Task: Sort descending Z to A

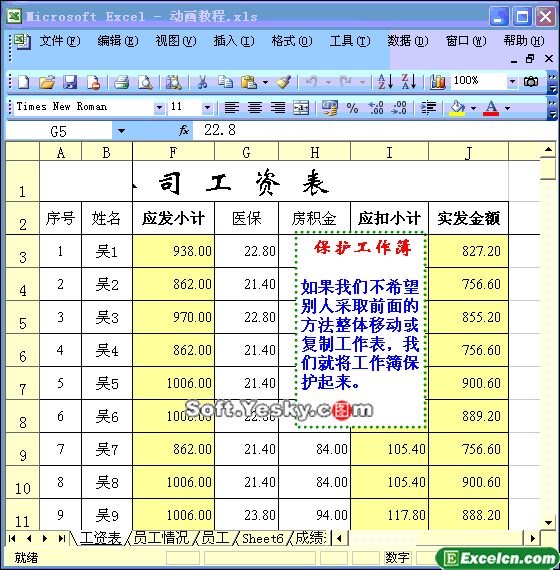Action: (x=409, y=82)
